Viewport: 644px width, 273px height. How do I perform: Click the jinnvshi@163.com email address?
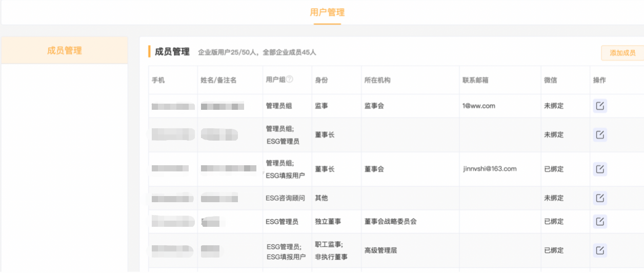489,169
